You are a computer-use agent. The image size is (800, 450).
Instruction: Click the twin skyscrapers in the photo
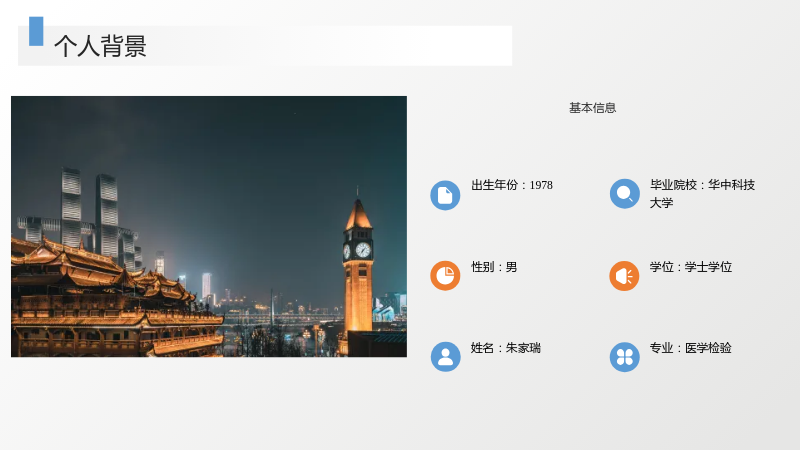tap(90, 212)
